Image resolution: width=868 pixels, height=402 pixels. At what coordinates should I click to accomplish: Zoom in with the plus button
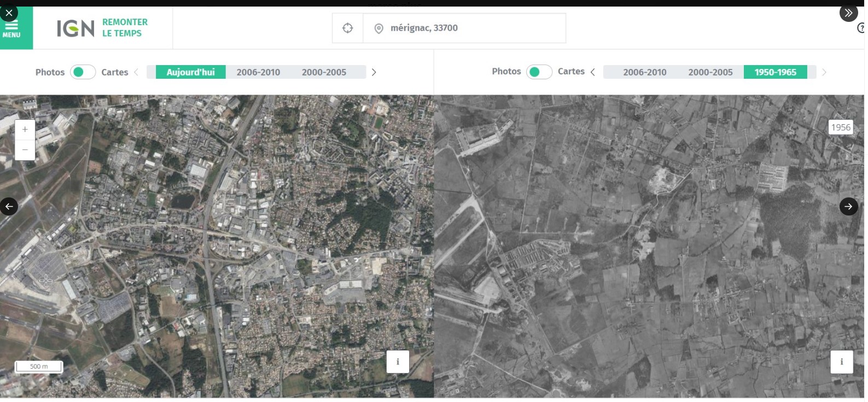pyautogui.click(x=25, y=130)
